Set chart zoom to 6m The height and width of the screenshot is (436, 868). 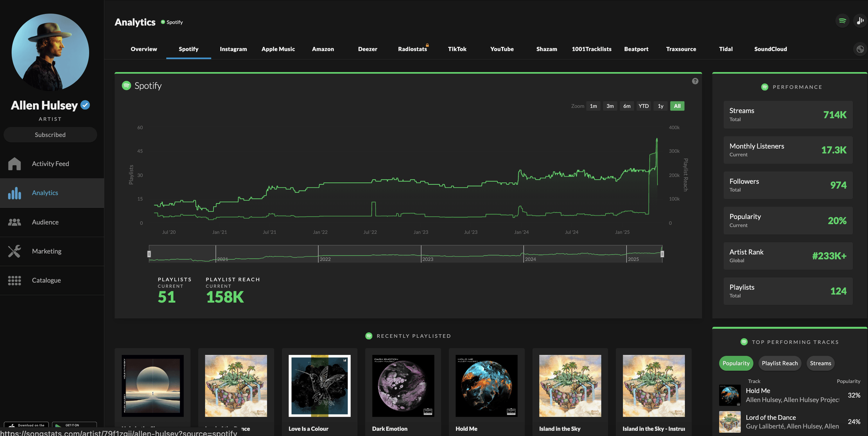point(627,106)
